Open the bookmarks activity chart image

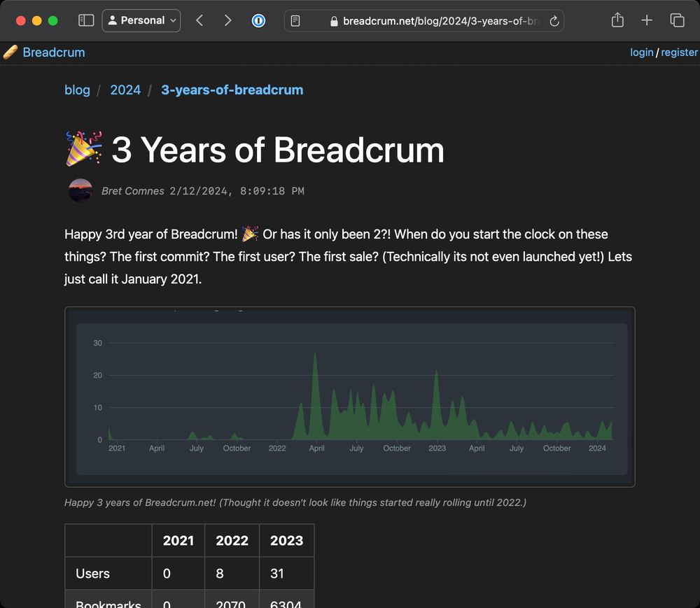tap(349, 397)
